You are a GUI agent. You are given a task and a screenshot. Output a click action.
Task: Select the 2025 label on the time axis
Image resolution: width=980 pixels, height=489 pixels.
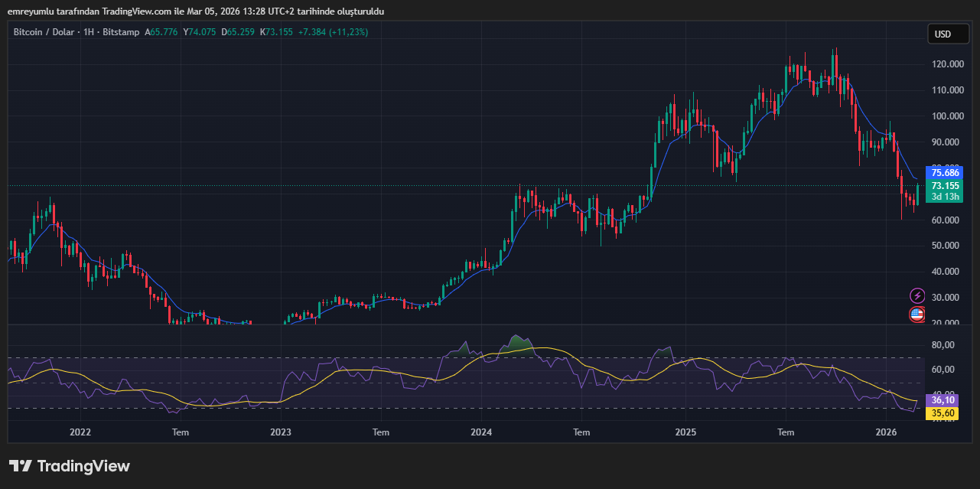coord(685,432)
